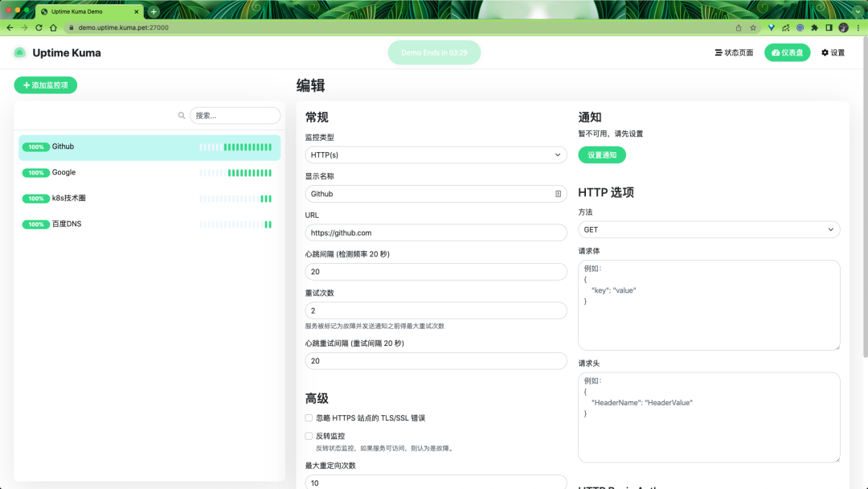Click the browser back arrow
Viewport: 868px width, 489px height.
(x=10, y=27)
